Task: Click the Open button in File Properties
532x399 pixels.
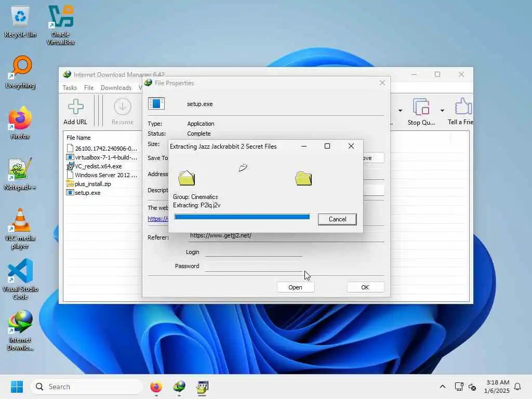Action: coord(295,287)
